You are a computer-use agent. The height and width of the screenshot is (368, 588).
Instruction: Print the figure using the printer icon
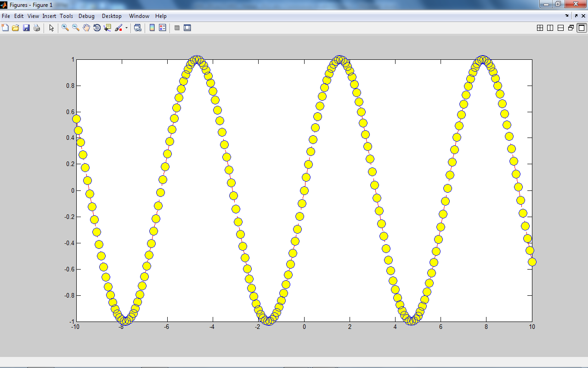tap(37, 28)
